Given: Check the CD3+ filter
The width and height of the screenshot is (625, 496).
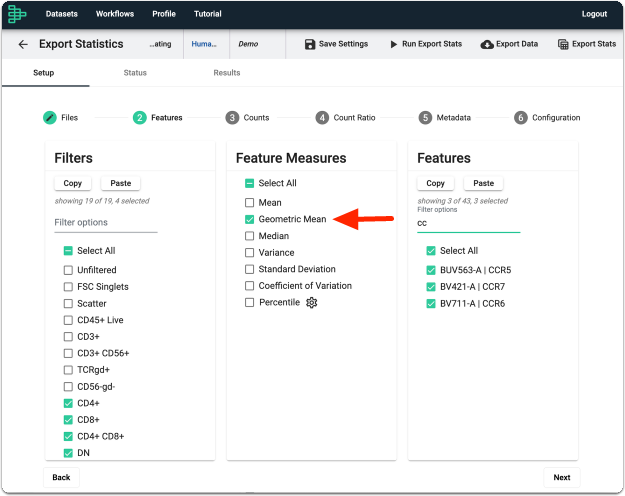Looking at the screenshot, I should tap(68, 337).
